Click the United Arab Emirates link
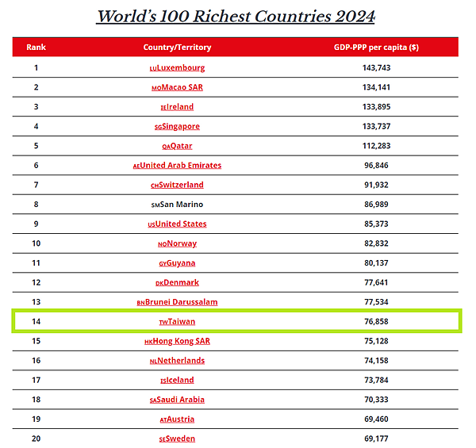Image resolution: width=476 pixels, height=448 pixels. 181,166
